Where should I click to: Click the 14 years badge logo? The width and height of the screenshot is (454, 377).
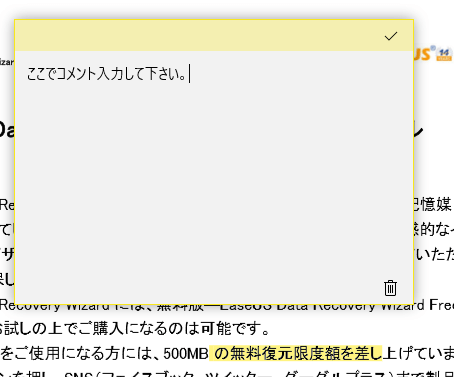[x=444, y=54]
